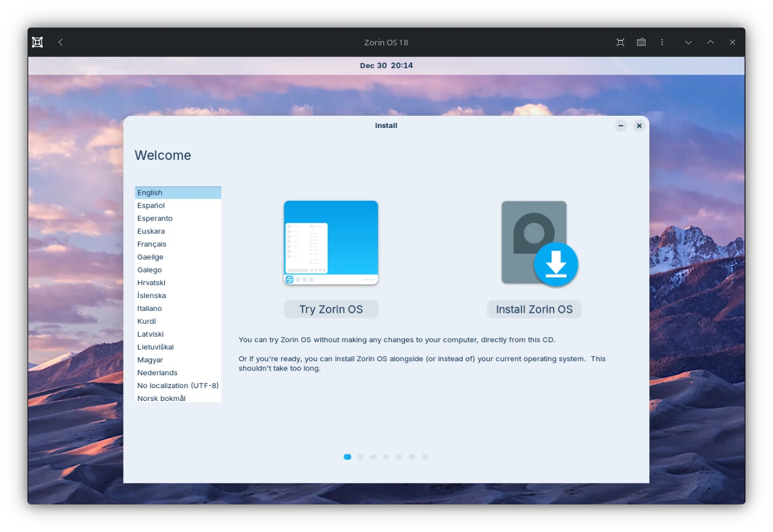Screen dimensions: 773x532
Task: Click the Zorin logo on the Try preview
Action: click(x=288, y=279)
